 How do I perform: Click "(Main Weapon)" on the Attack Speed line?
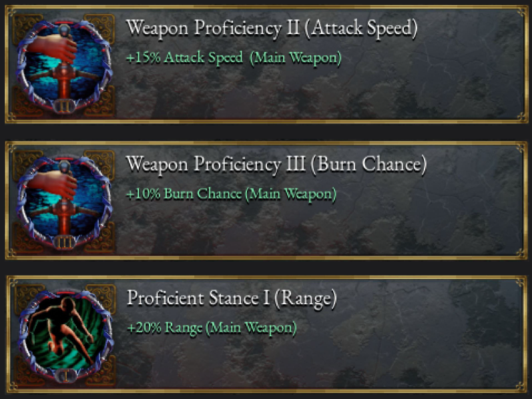(296, 58)
